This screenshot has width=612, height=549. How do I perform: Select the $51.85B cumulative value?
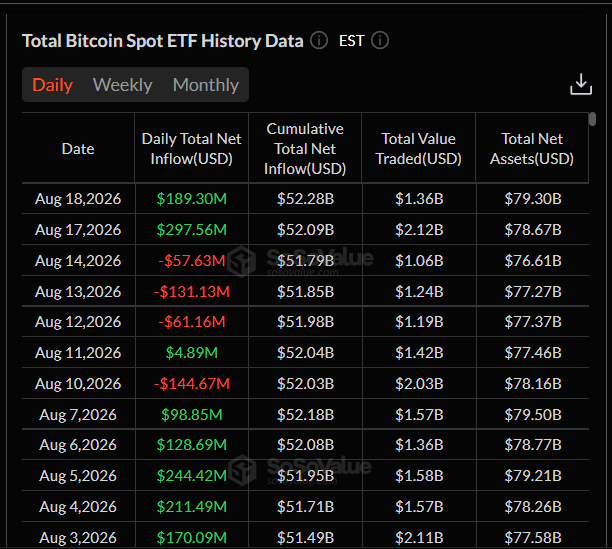coord(306,291)
